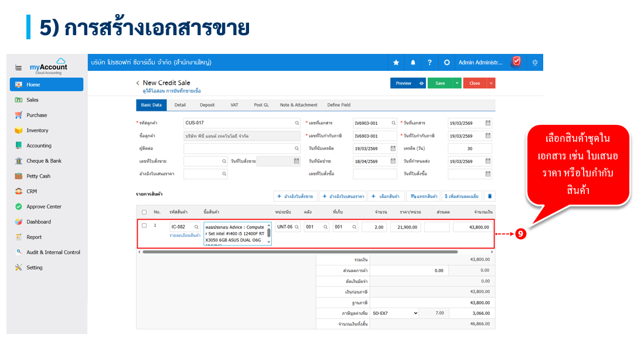This screenshot has height=361, width=644.
Task: Click the favorites star icon in header
Action: click(x=396, y=63)
